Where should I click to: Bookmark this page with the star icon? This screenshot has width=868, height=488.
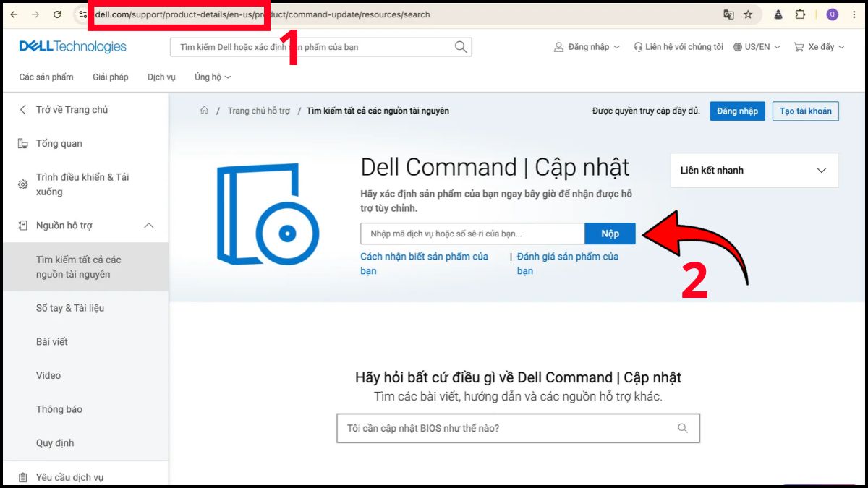(748, 14)
